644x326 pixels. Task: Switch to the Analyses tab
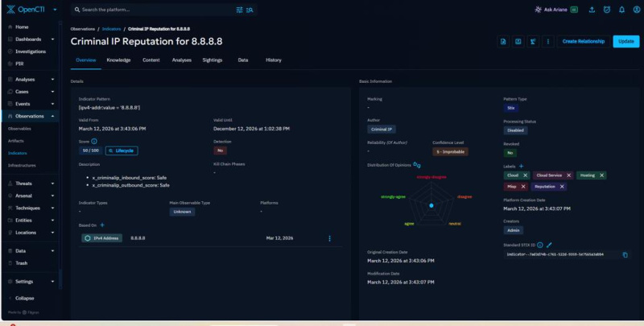click(182, 60)
